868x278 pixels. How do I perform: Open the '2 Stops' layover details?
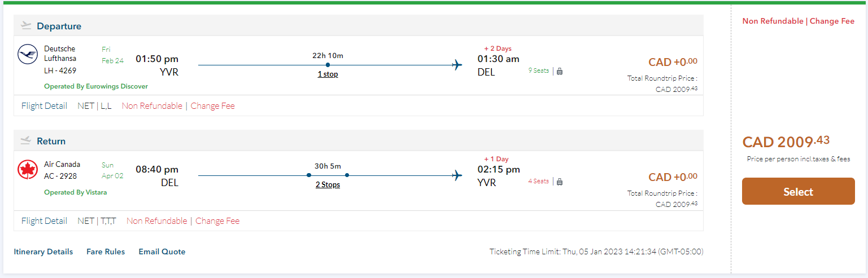(328, 184)
